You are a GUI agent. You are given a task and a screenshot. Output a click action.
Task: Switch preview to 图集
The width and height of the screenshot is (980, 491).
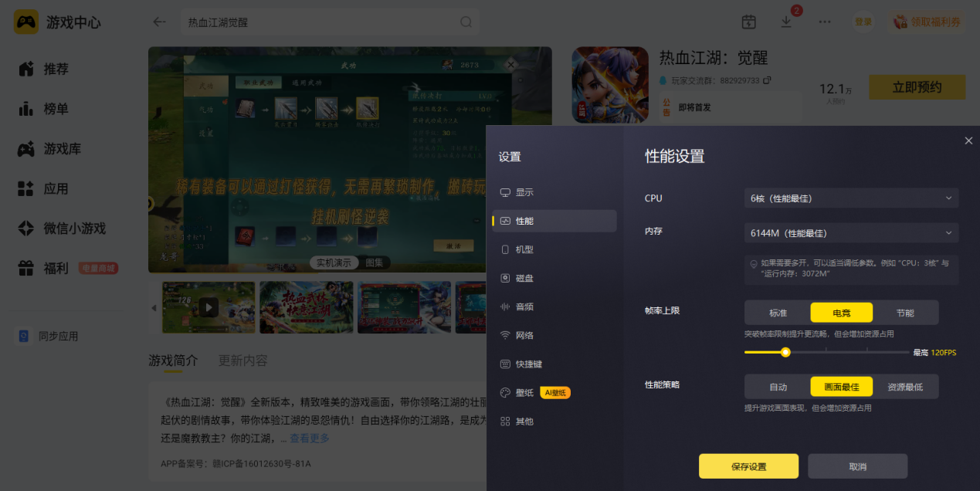375,262
